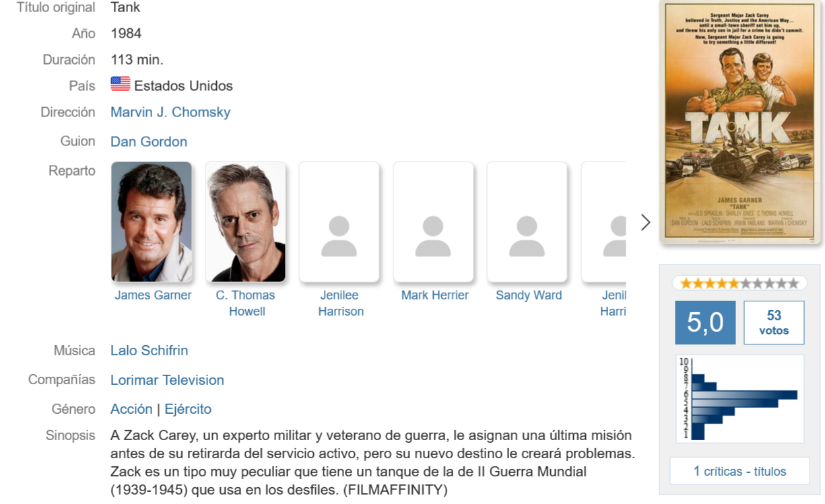Open Lorimar Television company link
Screen dimensions: 825x504
[167, 380]
